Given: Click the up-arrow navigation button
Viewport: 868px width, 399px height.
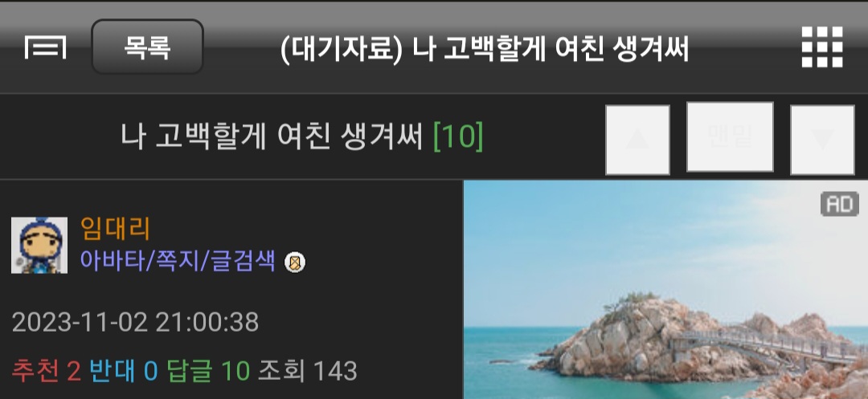Looking at the screenshot, I should point(637,140).
